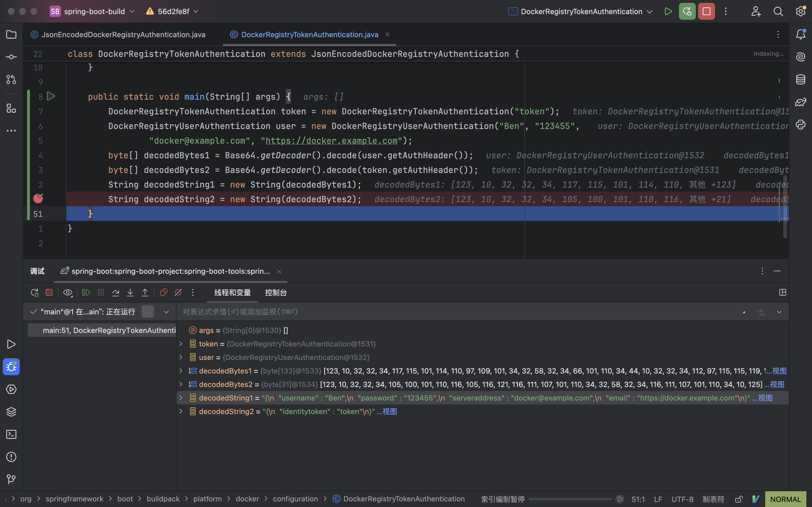Step into the current method call
This screenshot has width=812, height=507.
130,292
